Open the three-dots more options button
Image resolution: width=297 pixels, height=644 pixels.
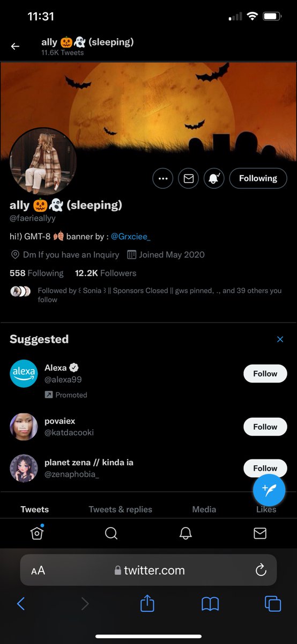(163, 178)
